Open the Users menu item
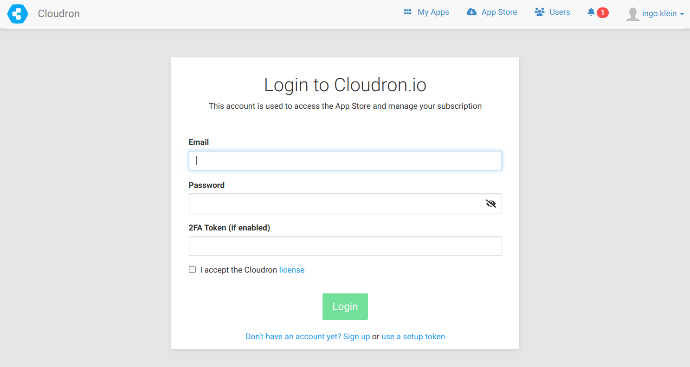Image resolution: width=690 pixels, height=367 pixels. coord(552,12)
